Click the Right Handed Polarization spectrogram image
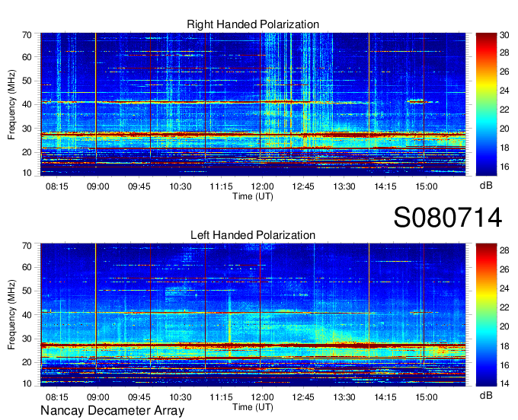The height and width of the screenshot is (420, 518). [253, 104]
